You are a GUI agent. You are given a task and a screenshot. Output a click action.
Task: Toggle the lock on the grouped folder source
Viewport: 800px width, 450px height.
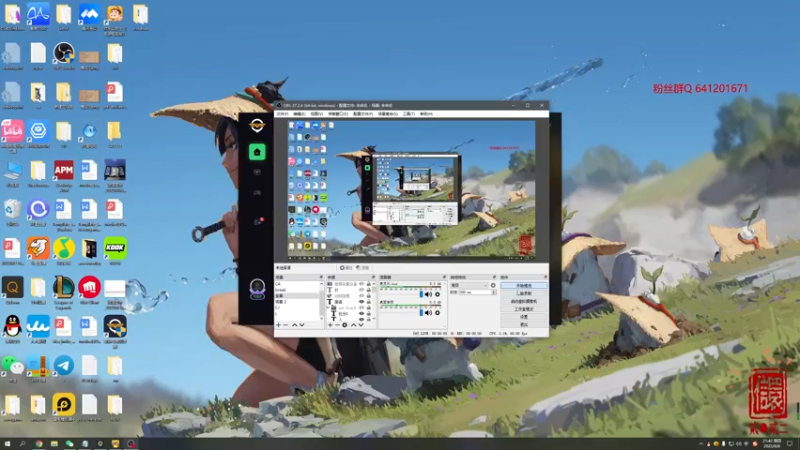(368, 308)
